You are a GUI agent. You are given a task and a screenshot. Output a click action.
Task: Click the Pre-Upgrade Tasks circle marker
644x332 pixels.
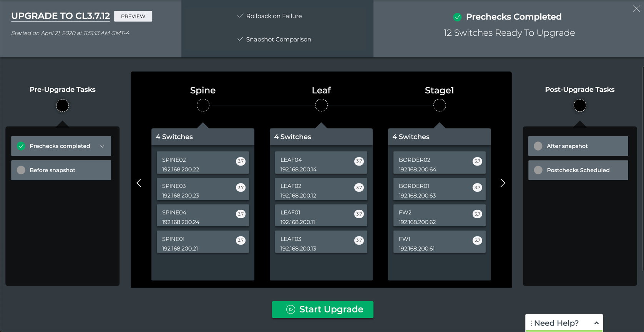coord(63,105)
